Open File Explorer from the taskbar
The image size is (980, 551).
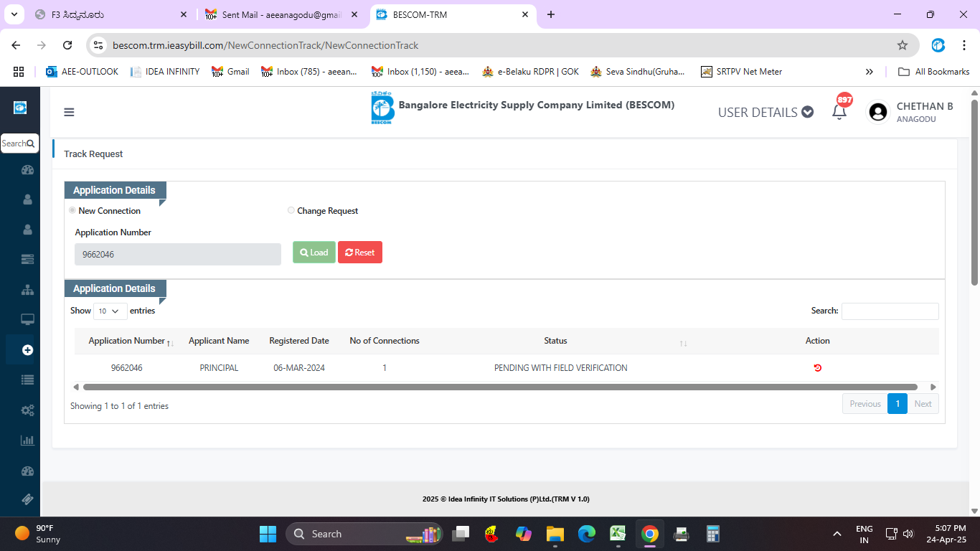tap(555, 534)
